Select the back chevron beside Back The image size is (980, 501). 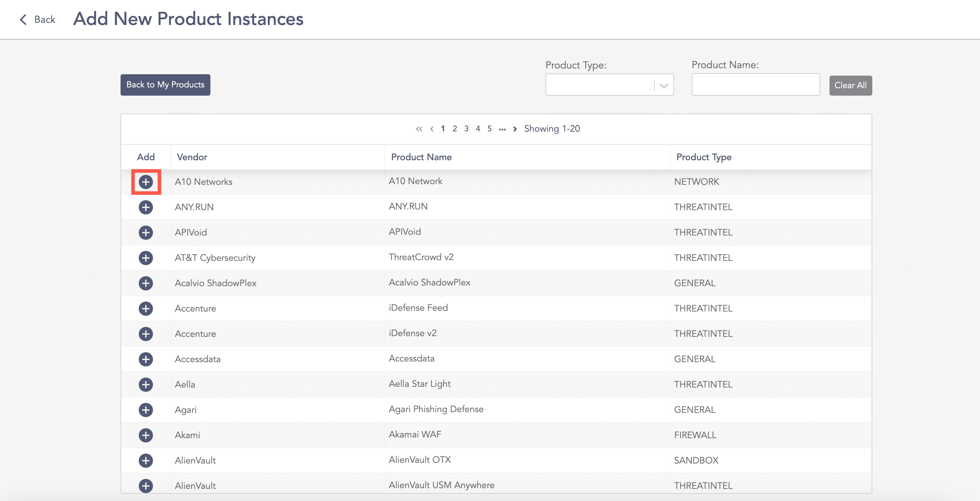point(23,19)
